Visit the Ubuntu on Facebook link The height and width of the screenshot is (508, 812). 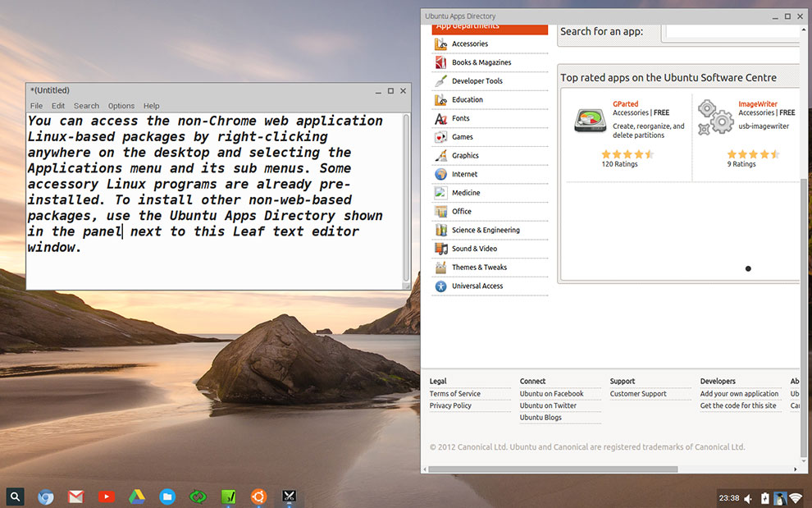click(551, 394)
